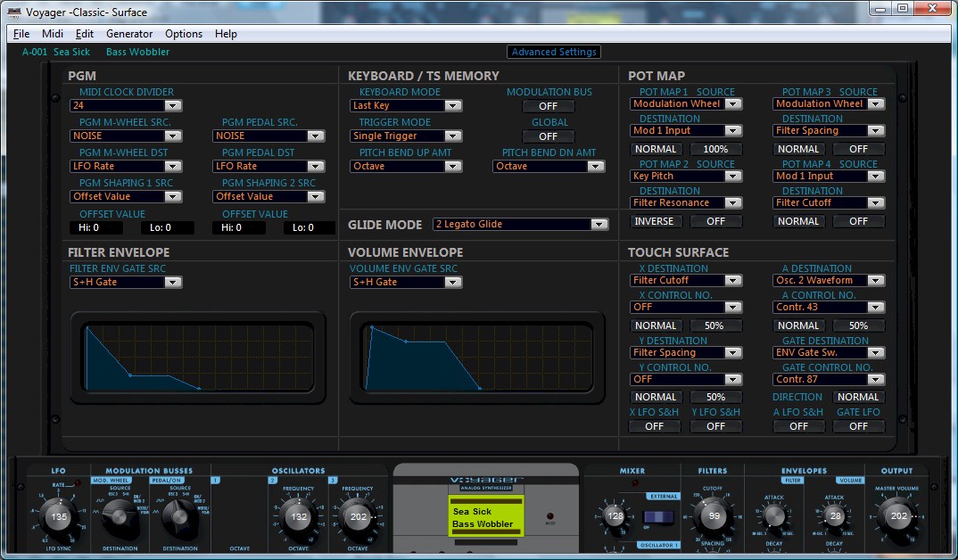This screenshot has width=958, height=560.
Task: Toggle the Modulation Bus OFF switch
Action: tap(548, 106)
